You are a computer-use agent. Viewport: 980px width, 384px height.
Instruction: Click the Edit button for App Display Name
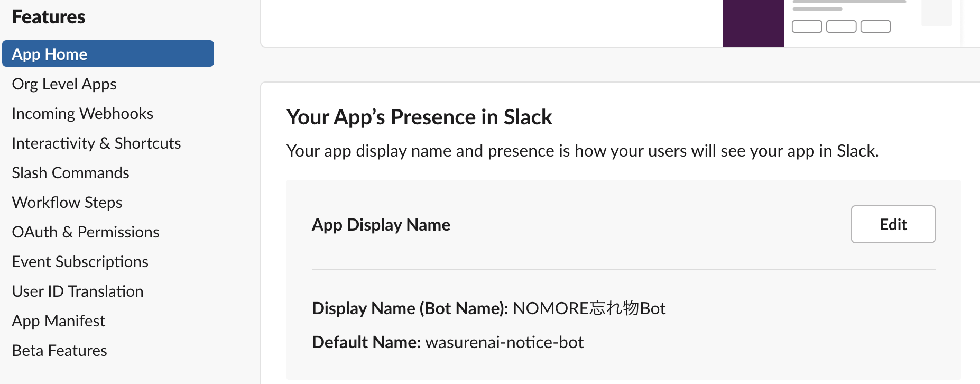[x=893, y=224]
